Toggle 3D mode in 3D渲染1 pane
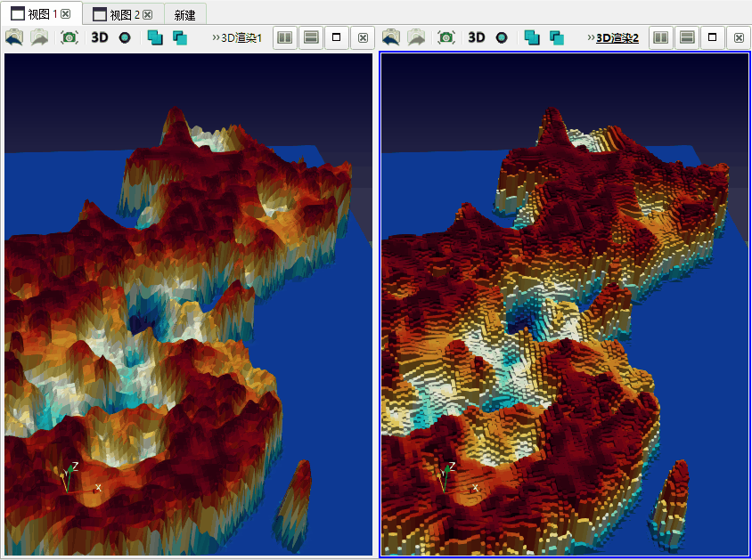Screen dimensions: 752x560 (x=100, y=37)
